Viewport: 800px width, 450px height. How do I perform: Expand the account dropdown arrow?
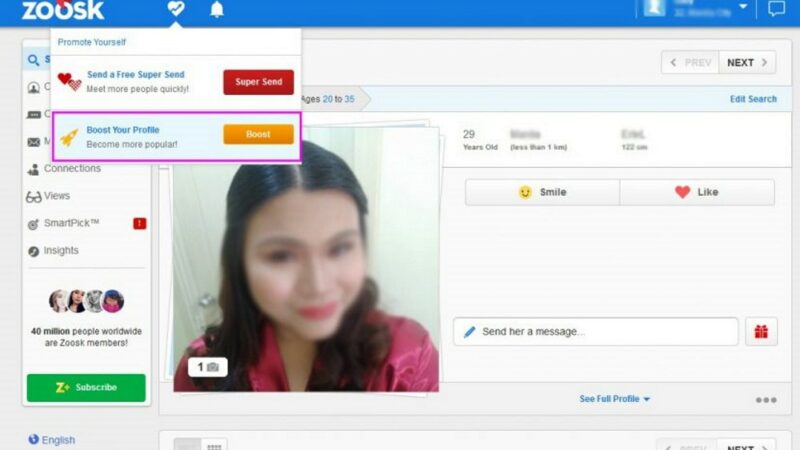[x=743, y=7]
